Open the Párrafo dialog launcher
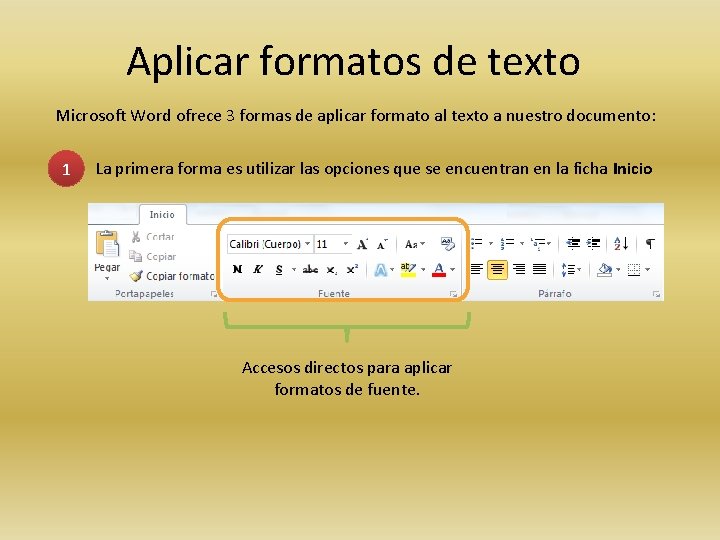This screenshot has height=540, width=720. [656, 294]
